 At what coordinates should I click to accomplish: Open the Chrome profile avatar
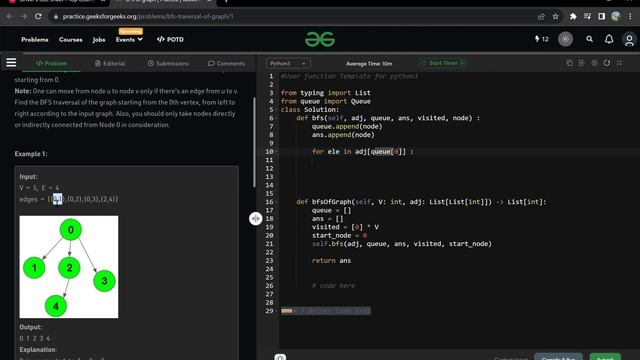(x=616, y=16)
